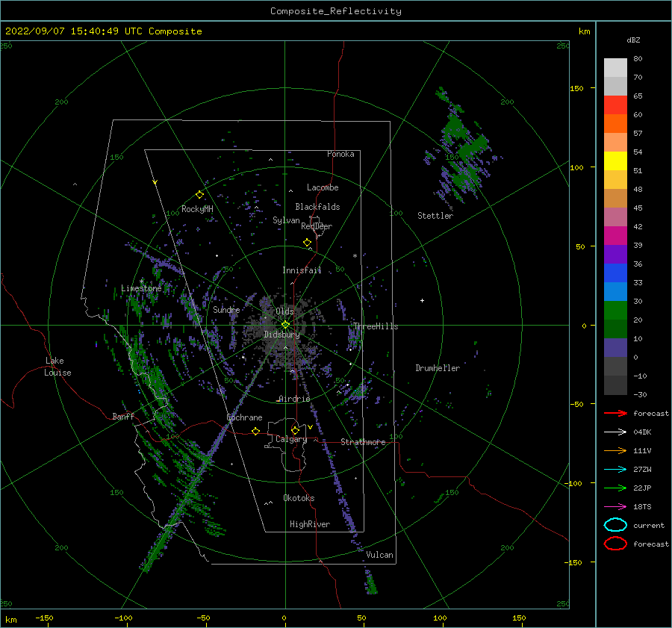Pick the light blue 30–33 dBZ swatch
The height and width of the screenshot is (628, 672).
[615, 291]
